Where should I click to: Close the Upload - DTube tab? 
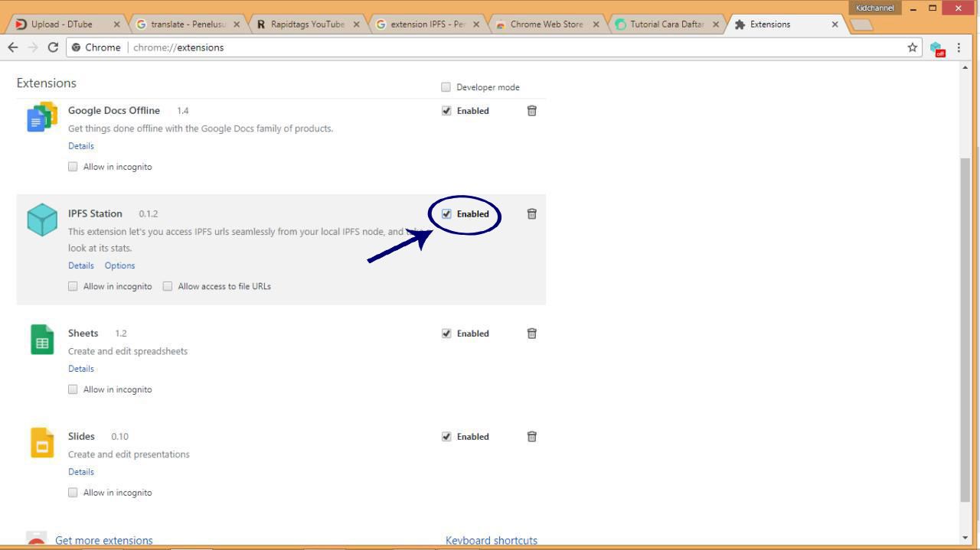click(116, 24)
